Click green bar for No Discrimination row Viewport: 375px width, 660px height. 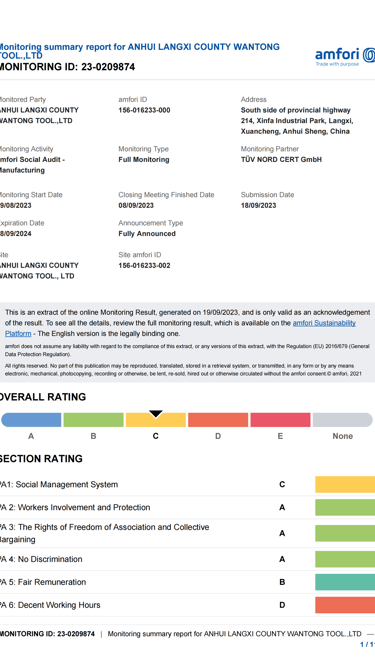click(345, 559)
